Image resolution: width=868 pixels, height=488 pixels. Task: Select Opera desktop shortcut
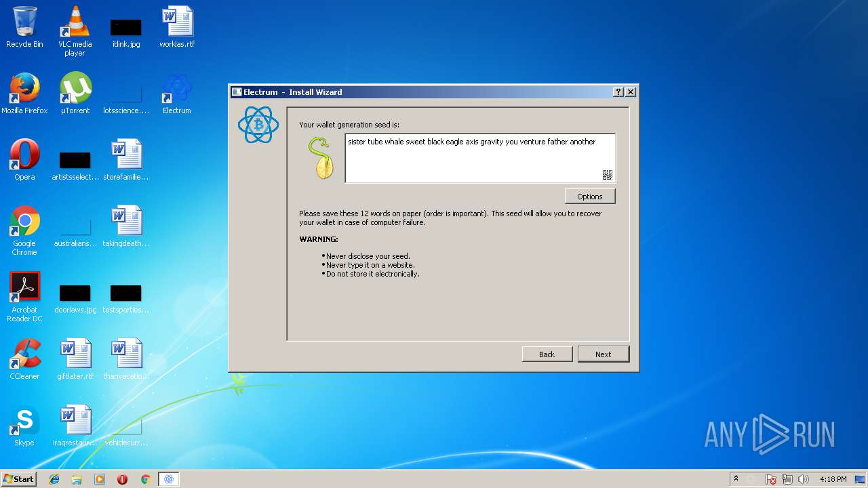(x=24, y=160)
